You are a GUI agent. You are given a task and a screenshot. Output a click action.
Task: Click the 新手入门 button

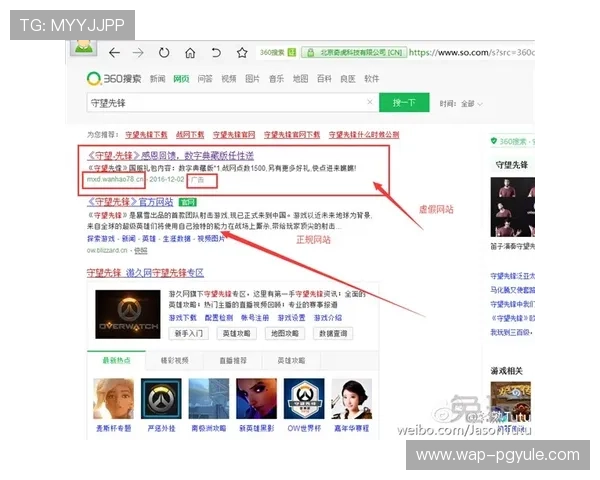point(189,333)
